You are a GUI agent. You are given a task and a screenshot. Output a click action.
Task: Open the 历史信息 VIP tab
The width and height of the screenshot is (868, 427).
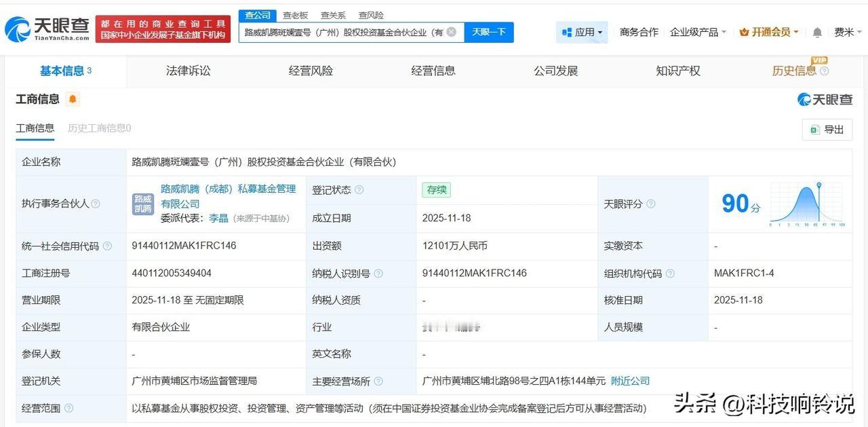pyautogui.click(x=800, y=71)
